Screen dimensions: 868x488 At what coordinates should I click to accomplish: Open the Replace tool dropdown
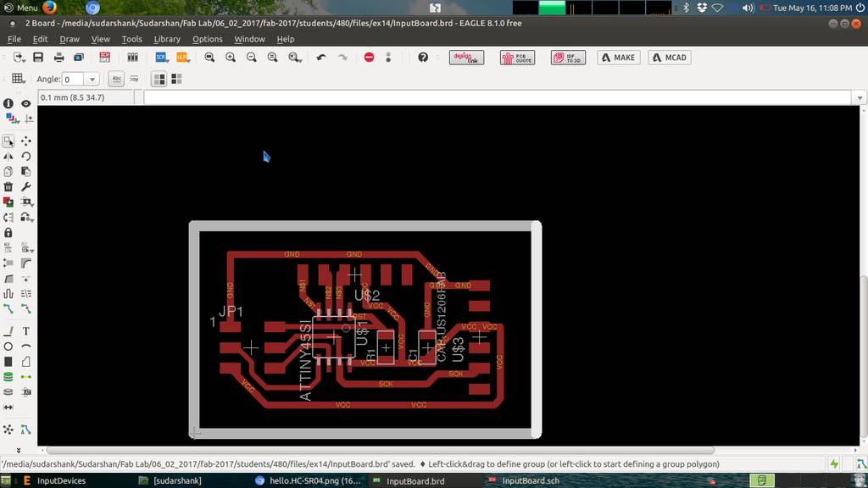click(x=26, y=218)
